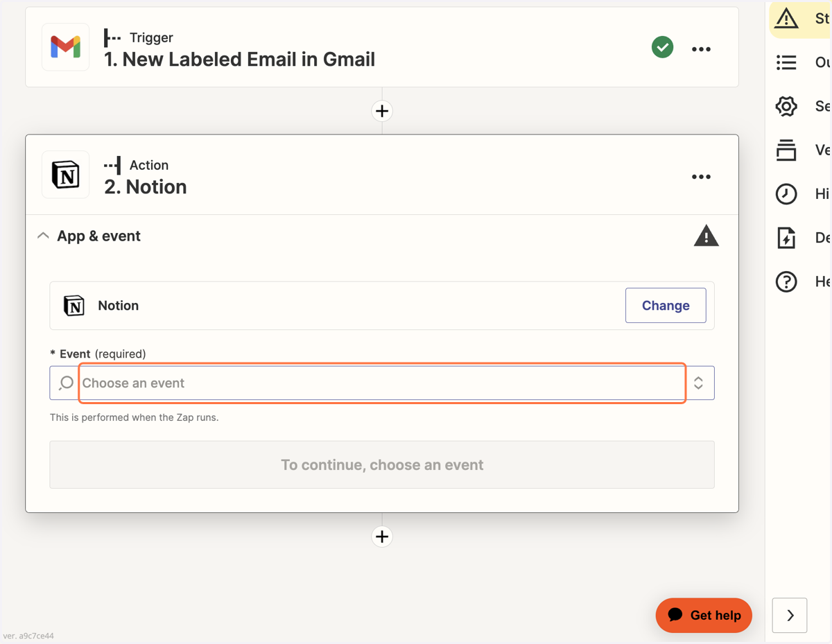Screen dimensions: 832x644
Task: Click the Action label above Notion title
Action: tap(149, 165)
